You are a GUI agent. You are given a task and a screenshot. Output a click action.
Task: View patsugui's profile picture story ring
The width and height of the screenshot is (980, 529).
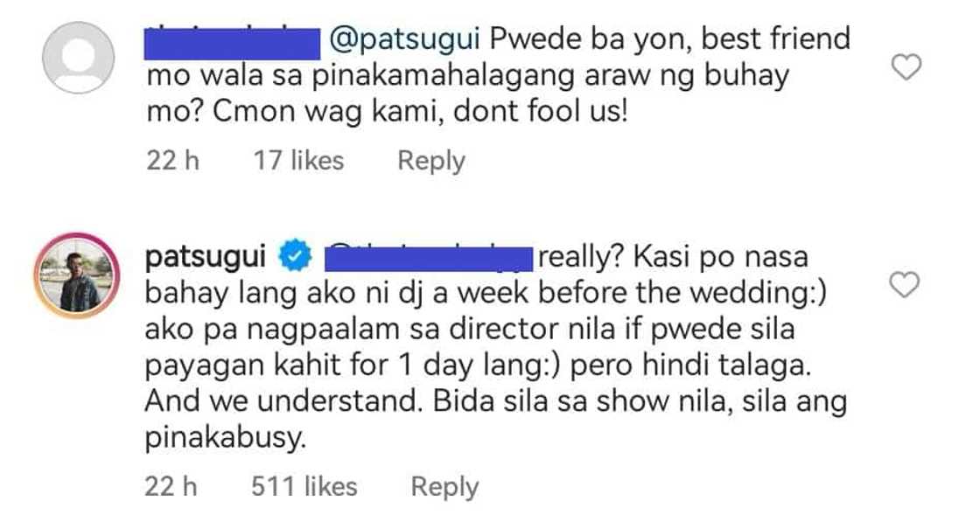click(x=78, y=278)
